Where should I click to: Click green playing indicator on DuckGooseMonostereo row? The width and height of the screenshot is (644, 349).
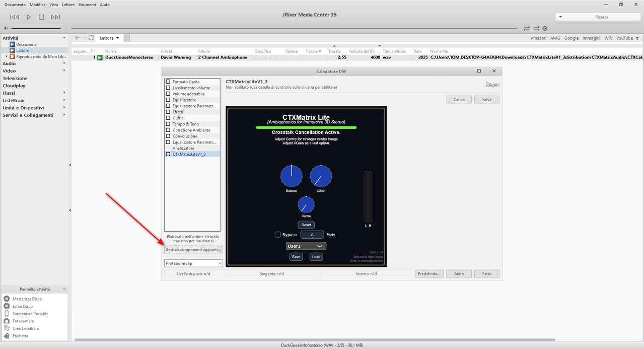pyautogui.click(x=100, y=58)
